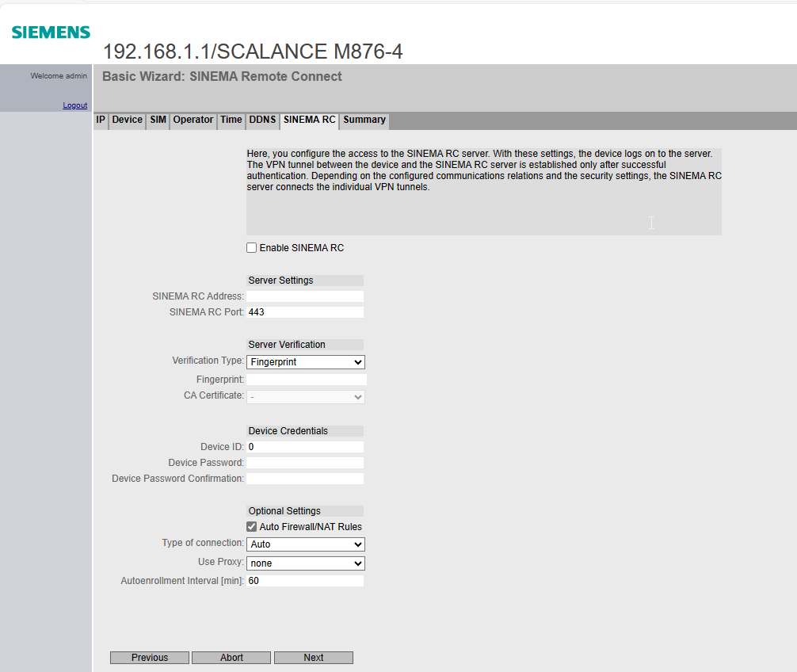Open the Verification Type dropdown
The width and height of the screenshot is (797, 672).
(x=305, y=362)
